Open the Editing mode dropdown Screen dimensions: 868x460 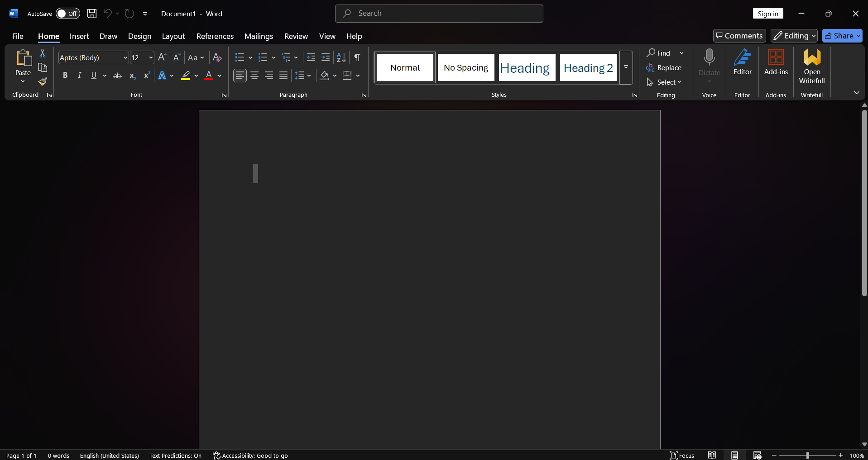click(794, 36)
